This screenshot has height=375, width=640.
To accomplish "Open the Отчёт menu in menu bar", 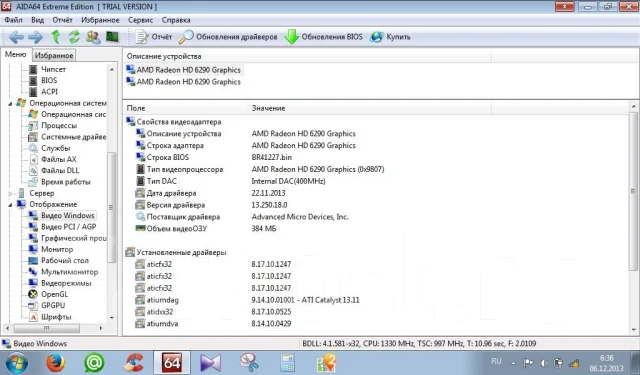I will [62, 20].
